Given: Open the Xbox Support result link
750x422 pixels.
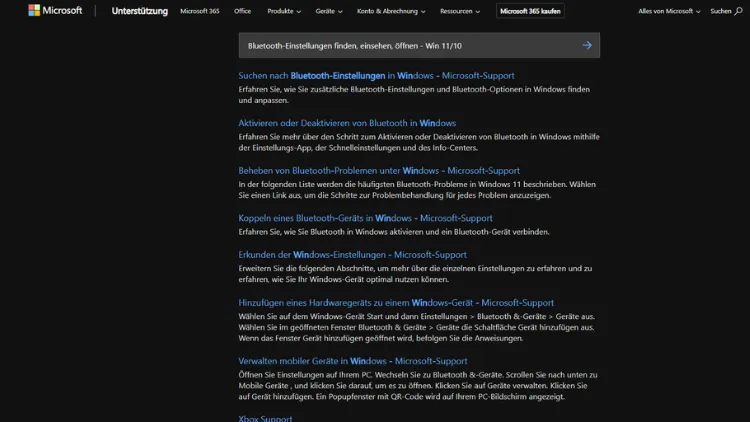Looking at the screenshot, I should pos(265,418).
